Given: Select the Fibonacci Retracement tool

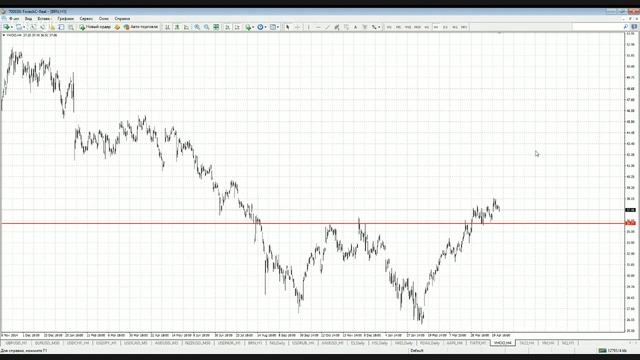Looking at the screenshot, I should pos(346,27).
